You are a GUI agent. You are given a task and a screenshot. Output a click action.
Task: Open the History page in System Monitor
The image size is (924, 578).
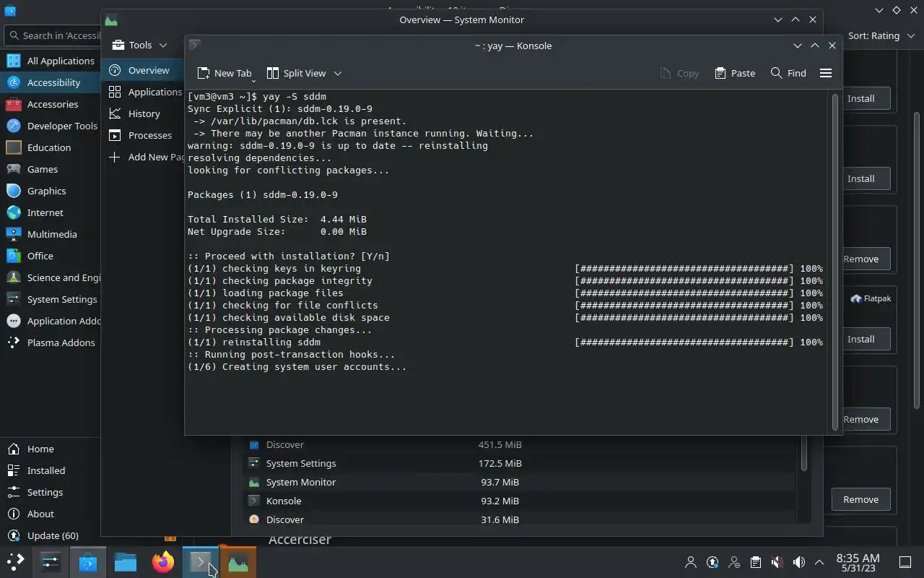(x=142, y=113)
